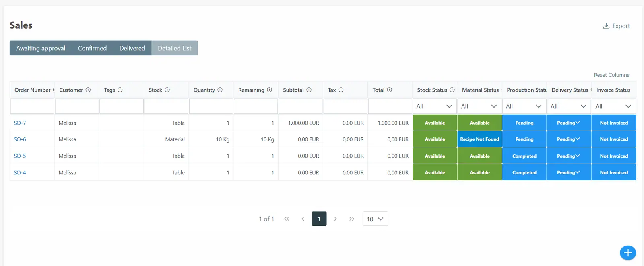Open info icon next to Total header

pos(390,90)
